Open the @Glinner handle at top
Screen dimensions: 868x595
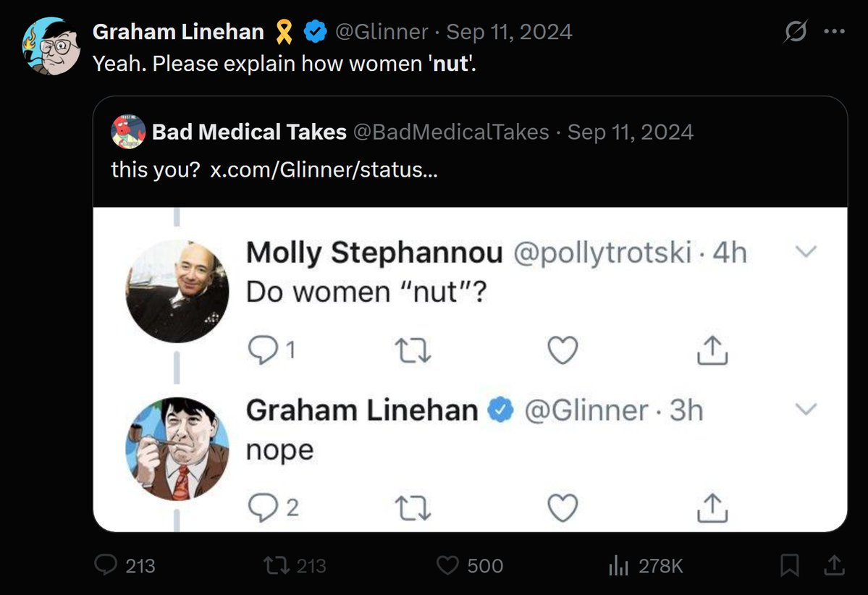[382, 32]
